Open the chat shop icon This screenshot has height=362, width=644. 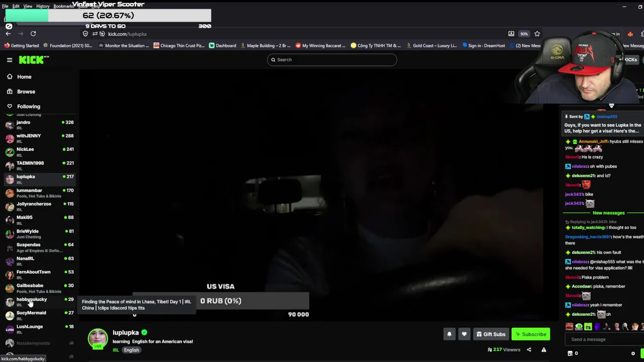click(x=570, y=353)
